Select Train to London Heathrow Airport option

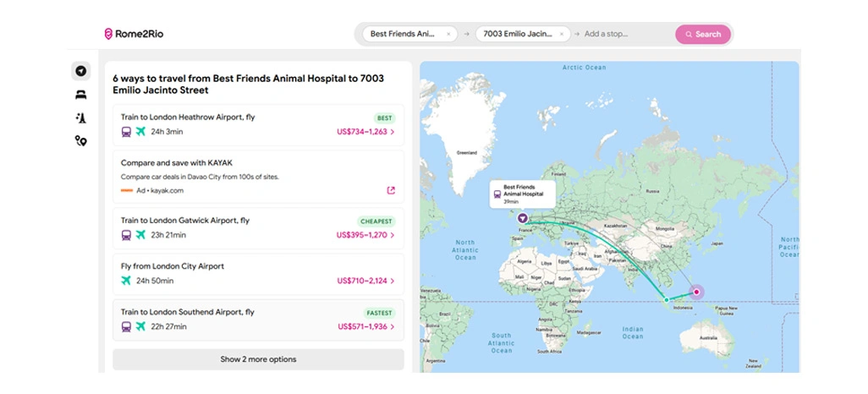tap(259, 125)
